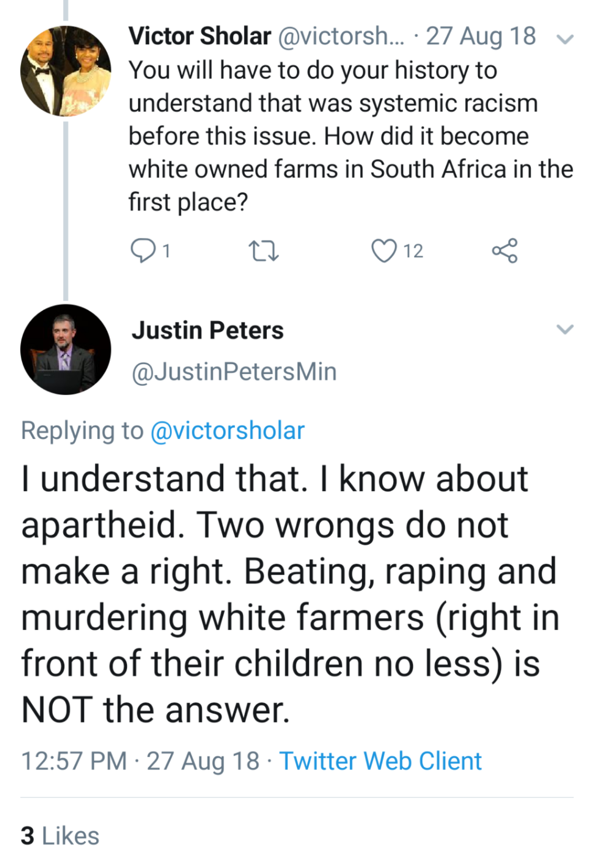Click the @victorsholar mention in Replying to
Screen dimensions: 594x868
228,431
